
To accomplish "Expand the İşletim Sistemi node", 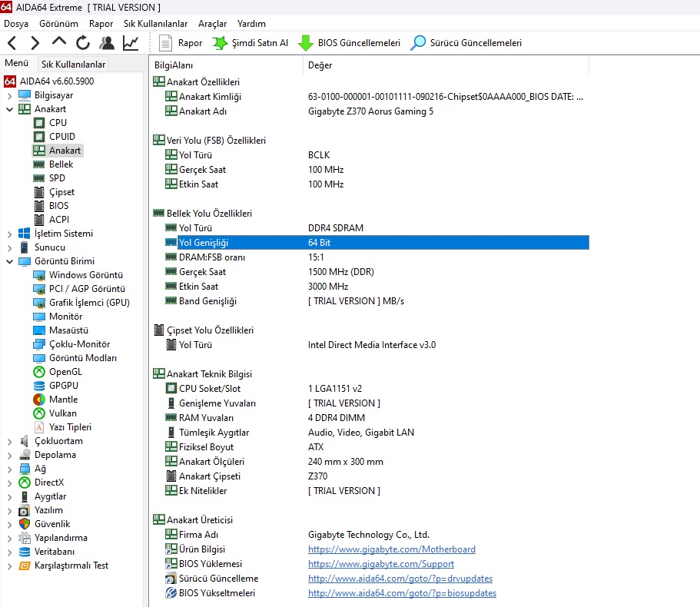I will pos(9,234).
